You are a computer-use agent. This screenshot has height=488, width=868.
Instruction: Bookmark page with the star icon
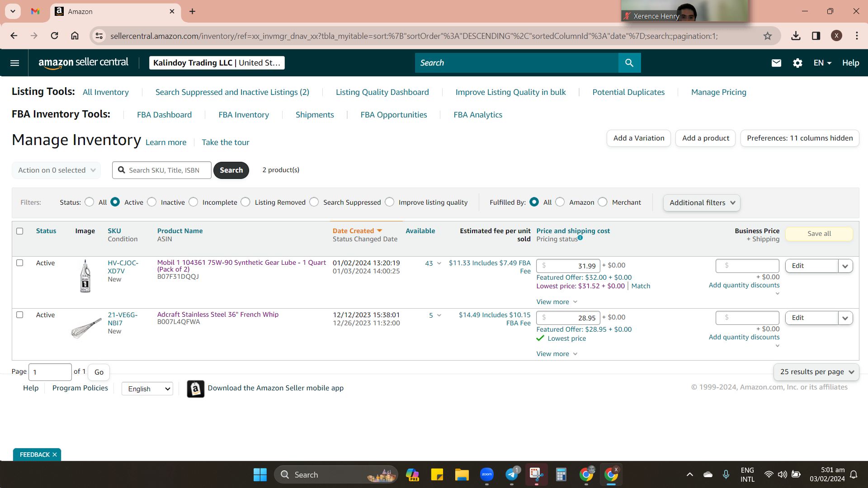coord(768,36)
